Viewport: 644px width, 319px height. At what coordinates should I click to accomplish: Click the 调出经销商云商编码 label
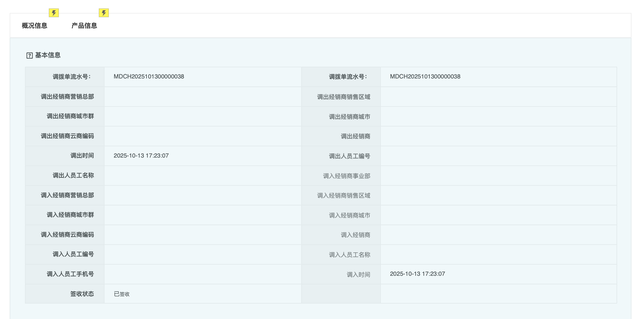(x=67, y=136)
